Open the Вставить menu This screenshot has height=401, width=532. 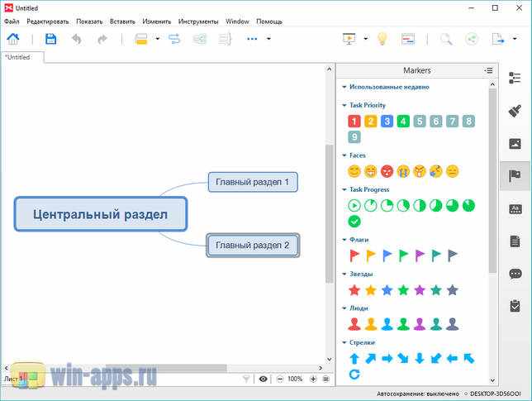click(x=122, y=21)
